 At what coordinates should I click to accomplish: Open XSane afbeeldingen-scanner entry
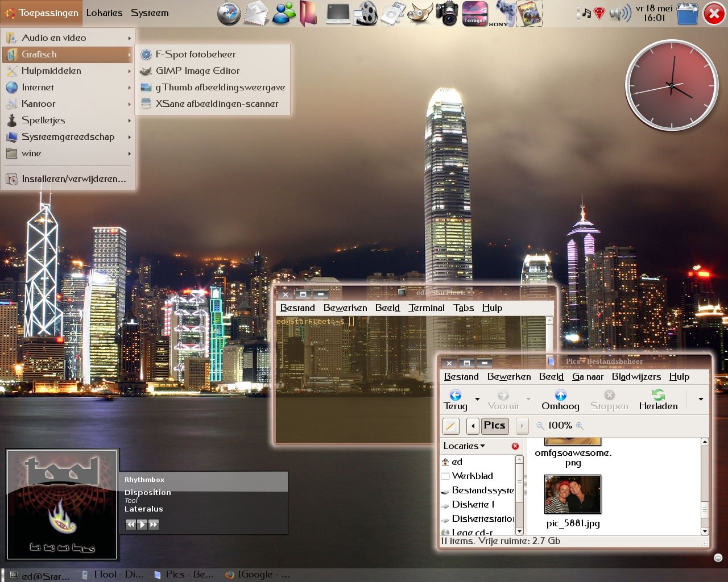213,103
